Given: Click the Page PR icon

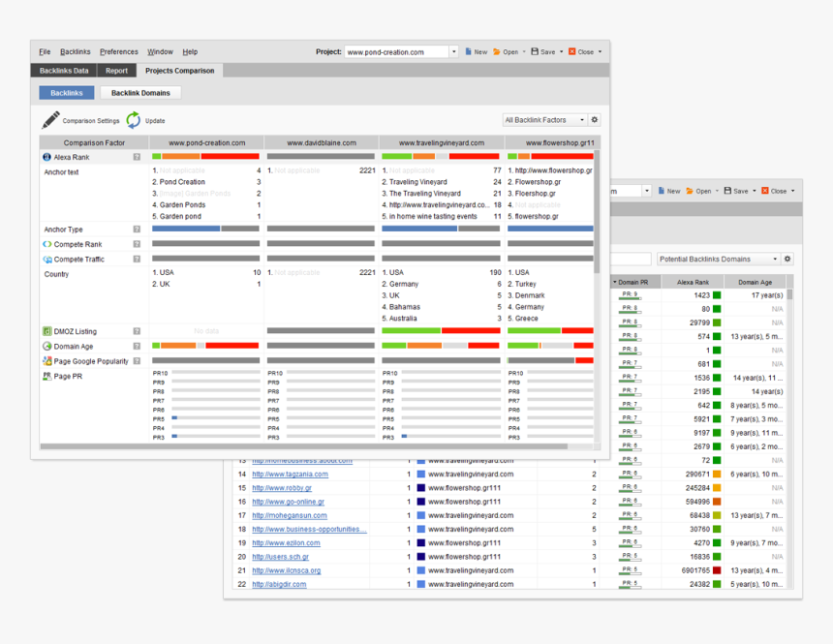Looking at the screenshot, I should click(46, 376).
